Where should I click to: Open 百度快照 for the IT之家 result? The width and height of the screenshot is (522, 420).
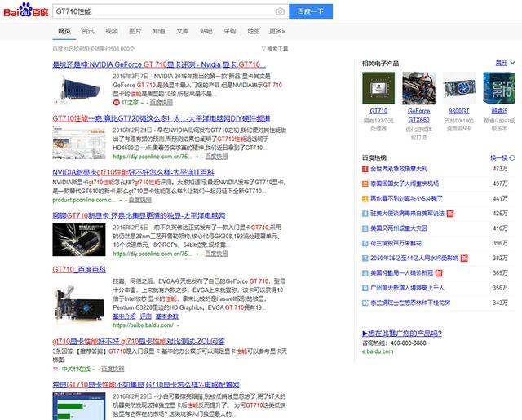pos(161,103)
